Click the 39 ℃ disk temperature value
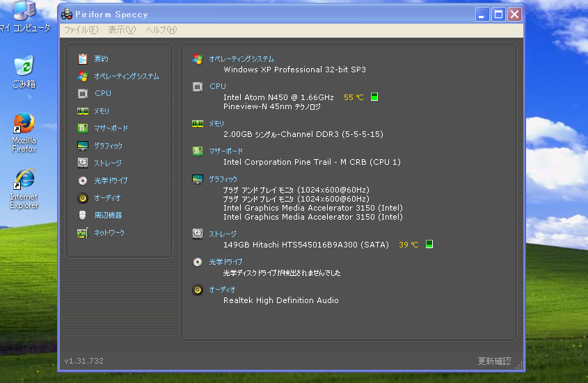Image resolution: width=588 pixels, height=383 pixels. point(408,245)
